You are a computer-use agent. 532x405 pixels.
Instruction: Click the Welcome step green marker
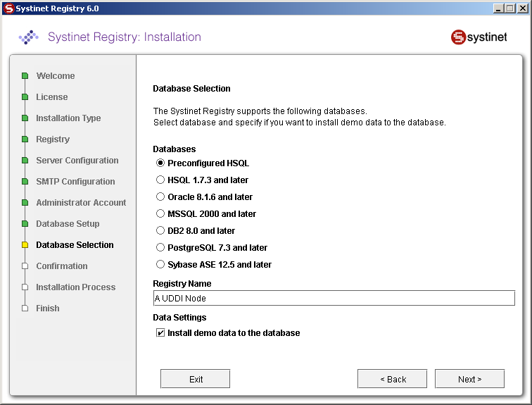(x=25, y=75)
